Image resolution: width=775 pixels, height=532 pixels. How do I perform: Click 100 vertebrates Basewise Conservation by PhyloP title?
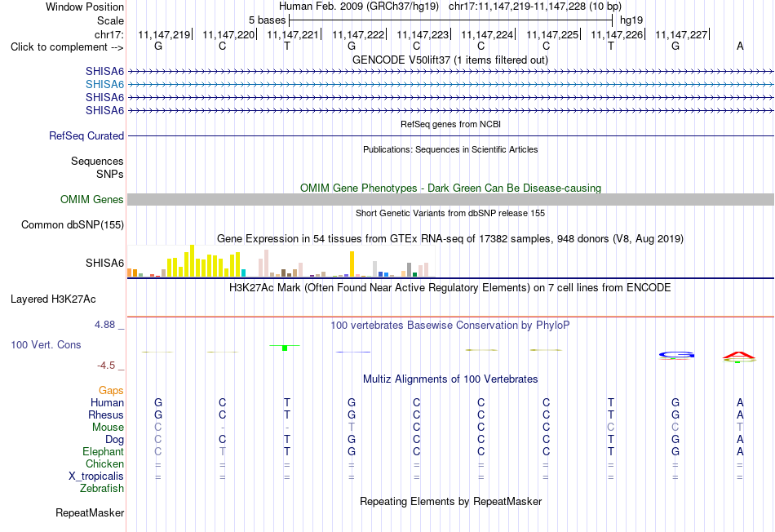[x=449, y=326]
